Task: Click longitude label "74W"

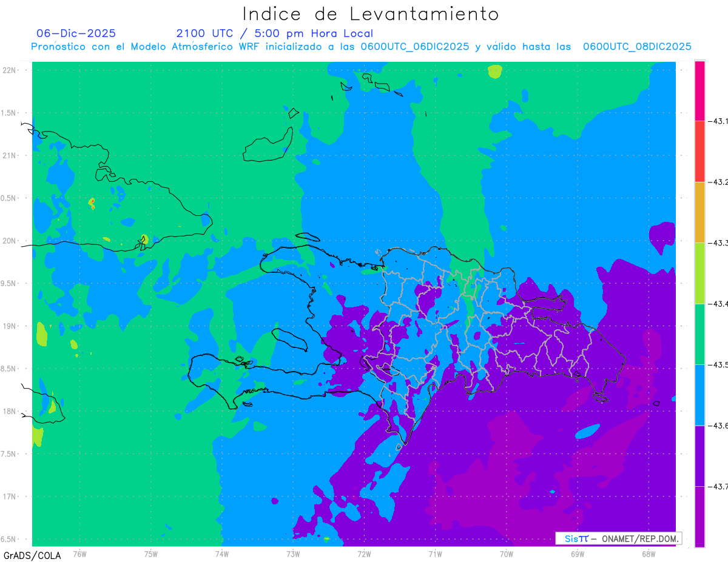Action: pyautogui.click(x=221, y=554)
